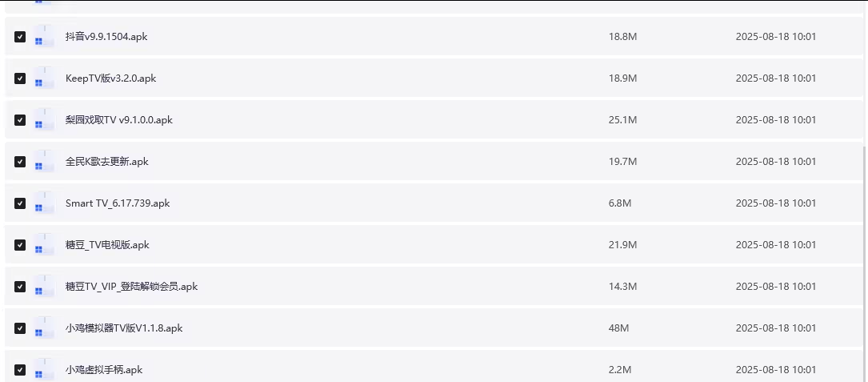
Task: Open the 小鸡虚拟手柄.apk file name
Action: click(x=104, y=370)
